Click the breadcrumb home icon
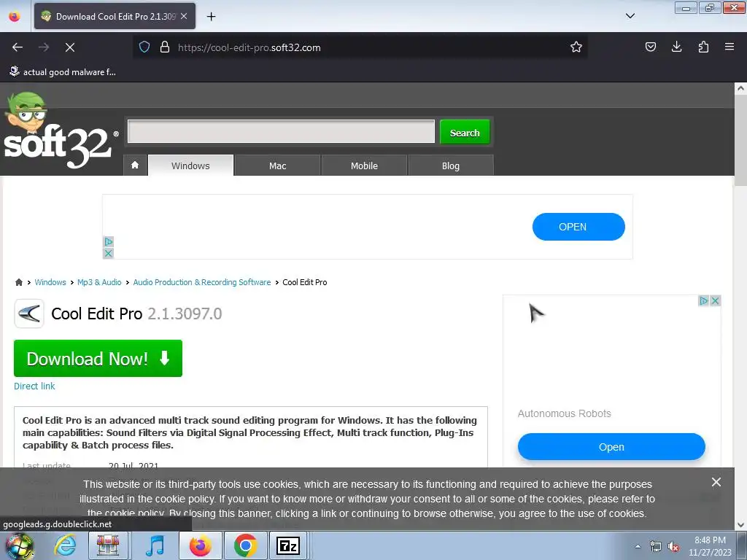Screen dimensions: 747x560 click(18, 282)
